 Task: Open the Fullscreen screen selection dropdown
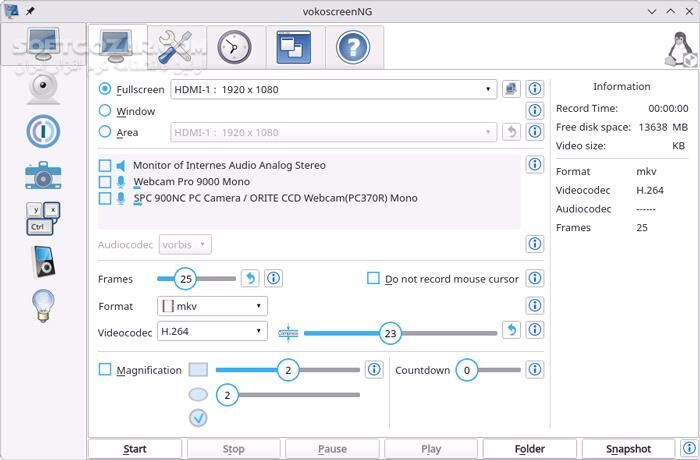click(x=333, y=89)
